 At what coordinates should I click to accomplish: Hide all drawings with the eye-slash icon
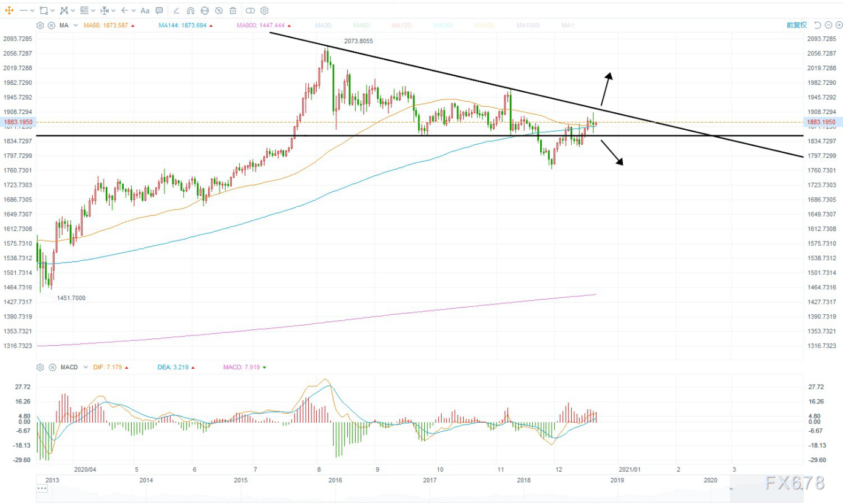pyautogui.click(x=218, y=10)
